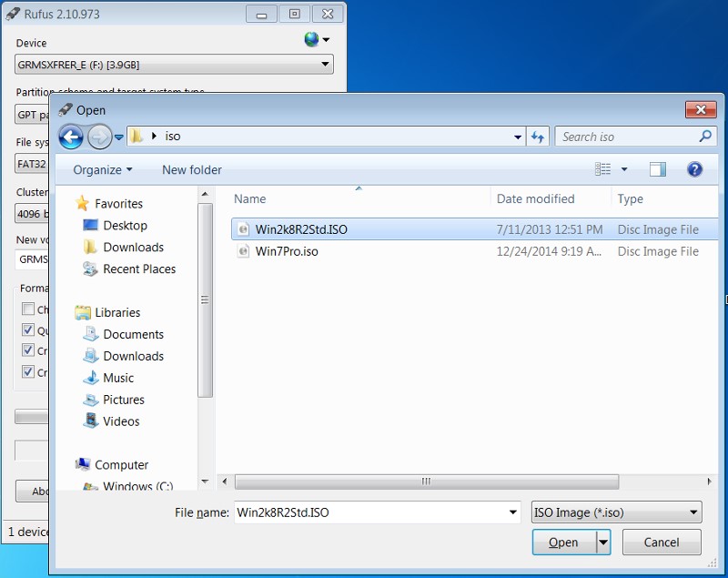Image resolution: width=728 pixels, height=578 pixels.
Task: Sort files by Date modified column
Action: coord(535,198)
